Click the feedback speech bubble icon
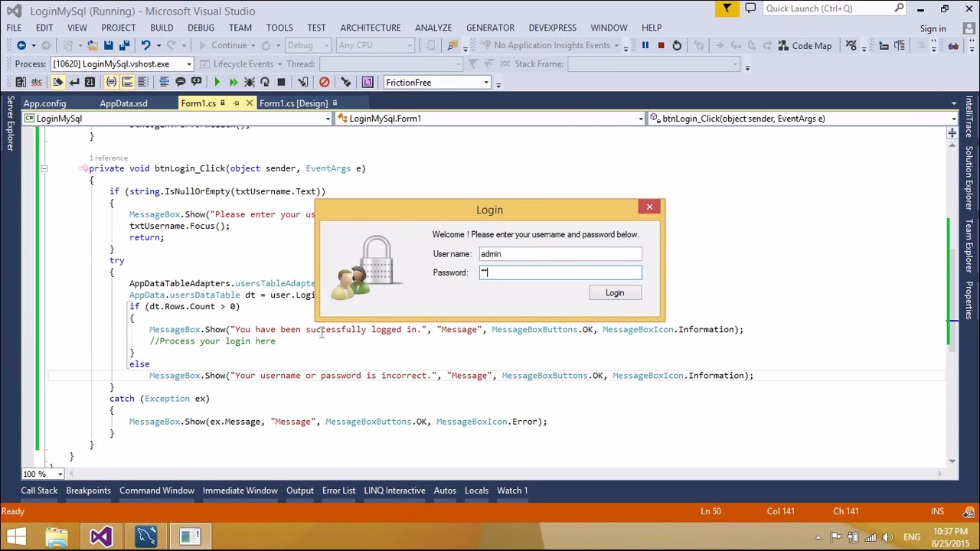Screen dimensions: 980x551 tap(750, 8)
